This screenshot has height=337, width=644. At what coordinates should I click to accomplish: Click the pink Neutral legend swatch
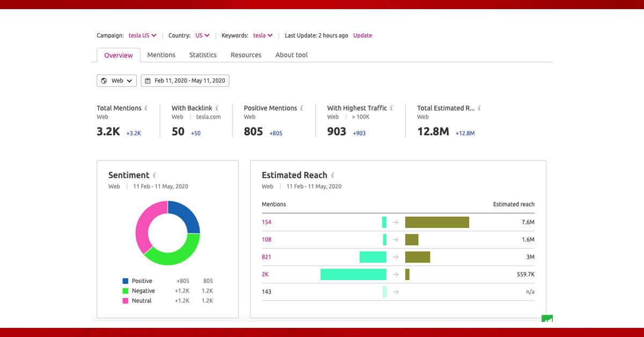click(126, 301)
